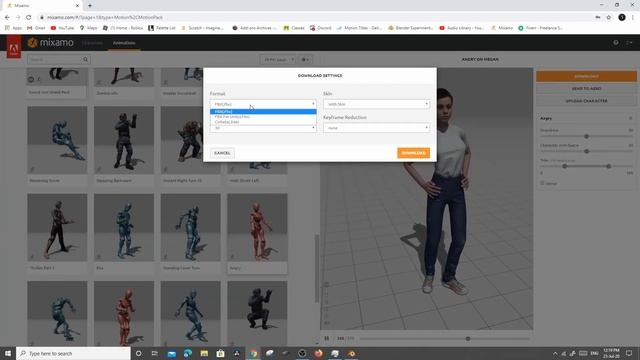Open the Apps bookmark shortcut
Image resolution: width=640 pixels, height=360 pixels.
[13, 28]
